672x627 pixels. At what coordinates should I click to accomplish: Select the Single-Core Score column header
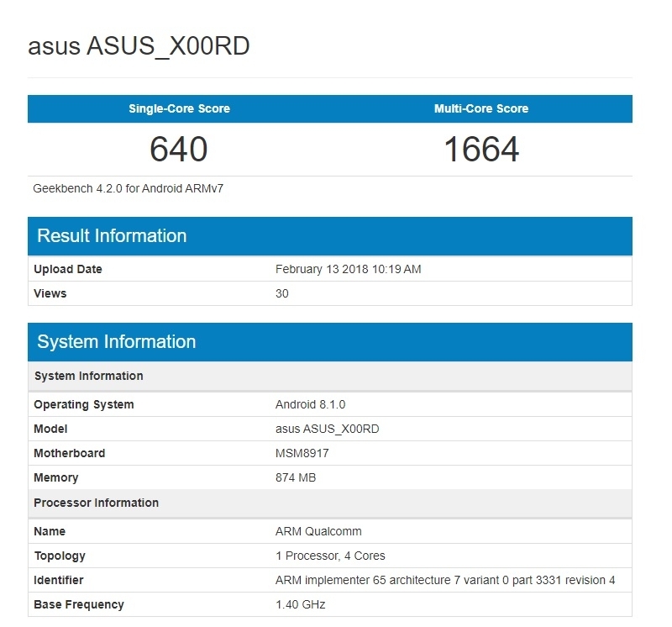[179, 108]
